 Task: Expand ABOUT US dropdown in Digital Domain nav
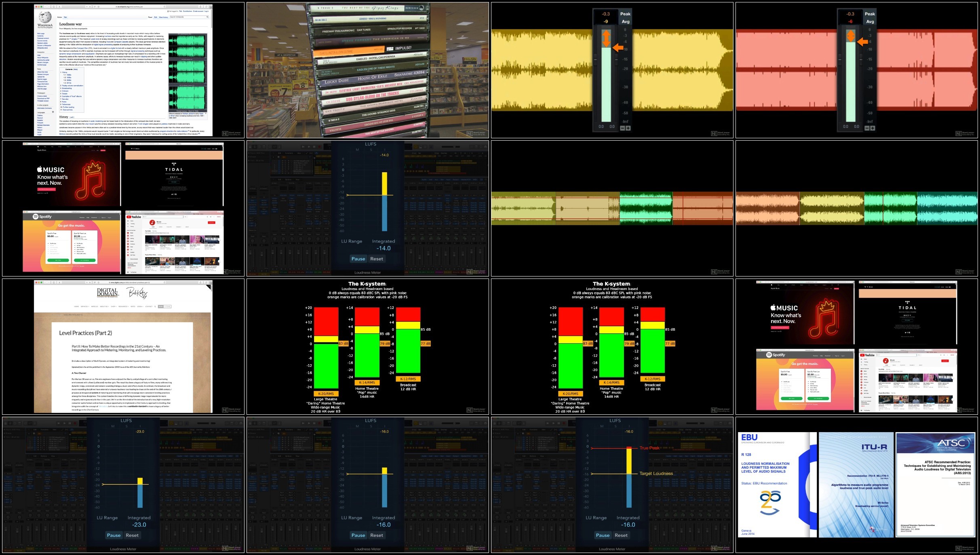pyautogui.click(x=105, y=306)
